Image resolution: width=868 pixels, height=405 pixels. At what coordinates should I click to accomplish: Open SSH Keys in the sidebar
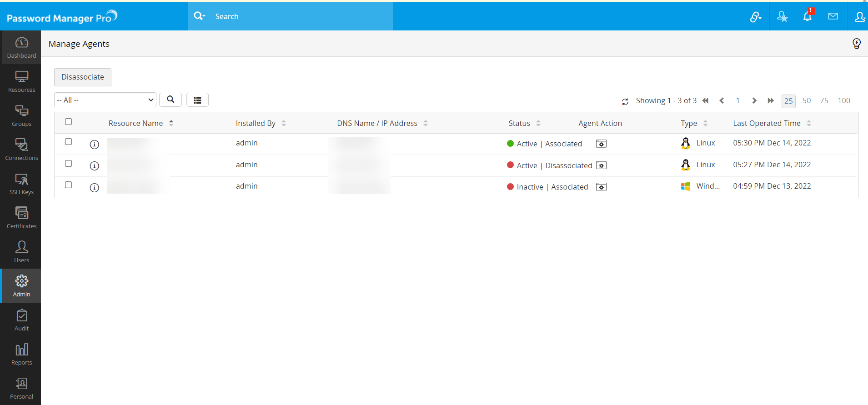pyautogui.click(x=21, y=184)
